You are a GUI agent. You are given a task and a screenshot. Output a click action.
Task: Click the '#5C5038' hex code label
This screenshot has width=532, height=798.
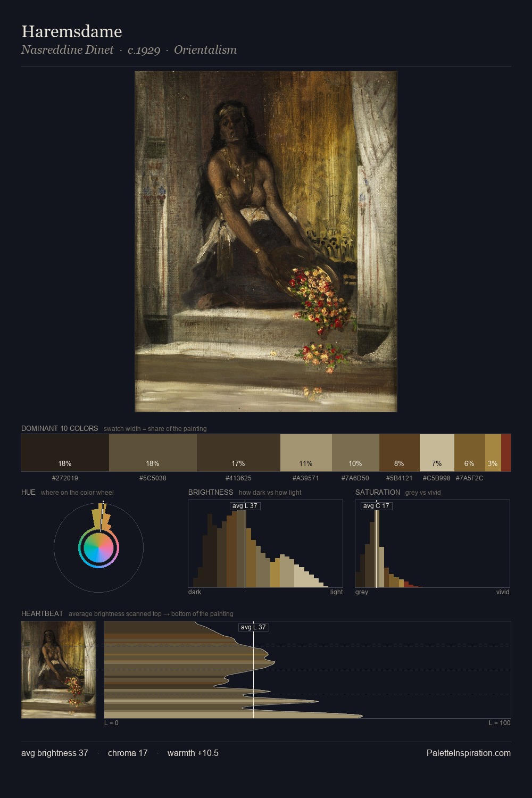[153, 478]
